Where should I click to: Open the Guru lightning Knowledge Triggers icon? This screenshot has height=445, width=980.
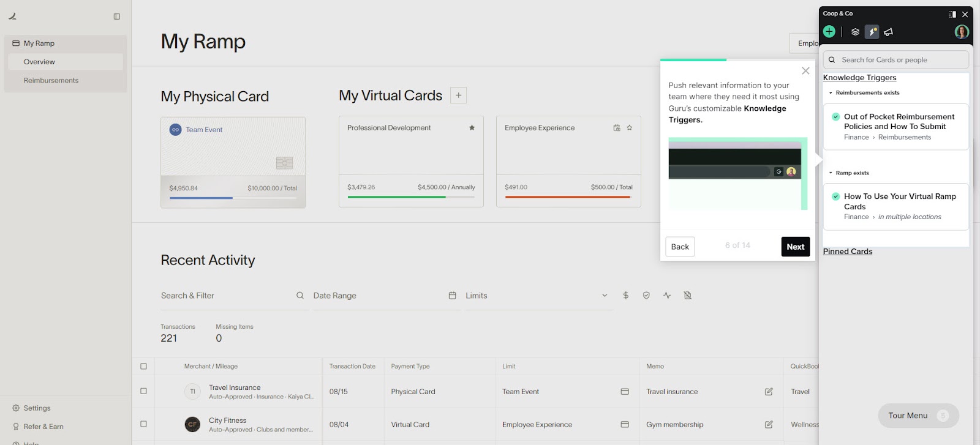click(x=872, y=32)
